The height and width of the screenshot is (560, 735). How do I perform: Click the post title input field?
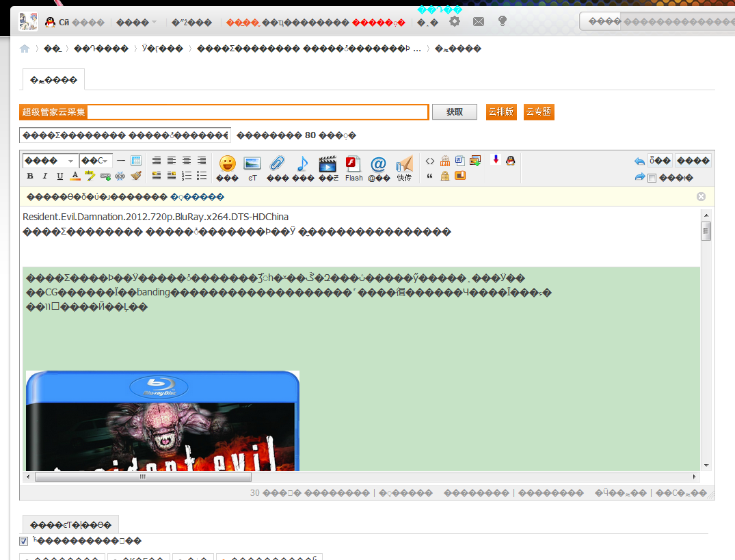(x=125, y=135)
